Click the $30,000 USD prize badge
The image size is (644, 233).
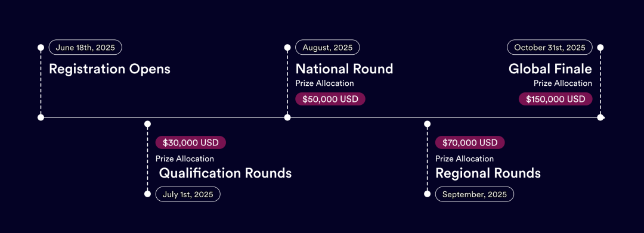[x=191, y=142]
